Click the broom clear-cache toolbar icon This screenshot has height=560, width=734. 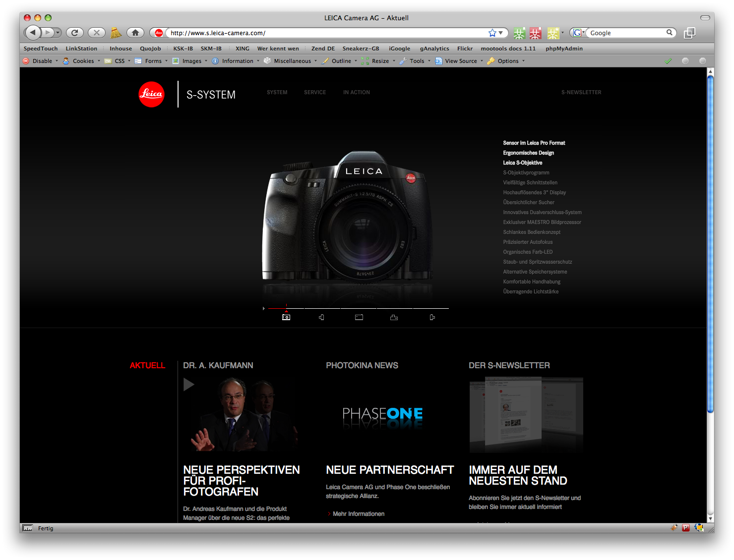(x=116, y=33)
